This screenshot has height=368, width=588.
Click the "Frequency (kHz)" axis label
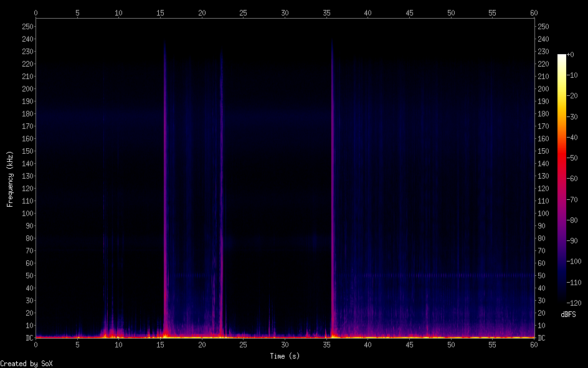tap(9, 178)
